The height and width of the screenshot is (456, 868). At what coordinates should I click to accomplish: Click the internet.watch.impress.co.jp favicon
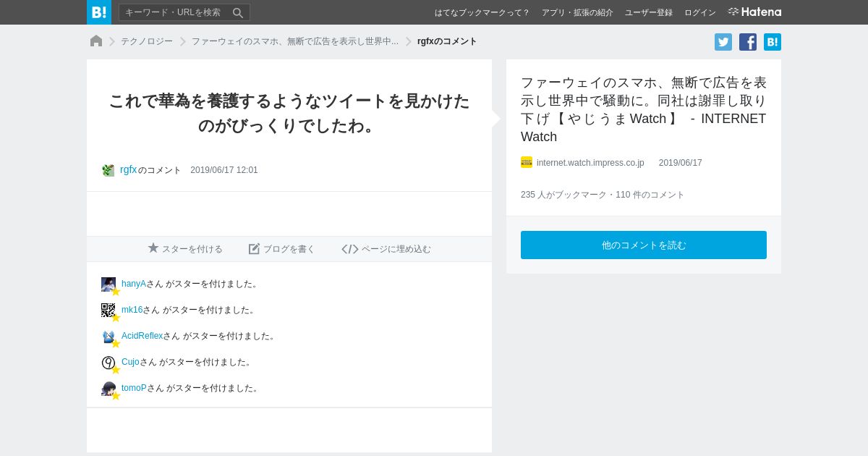click(527, 162)
